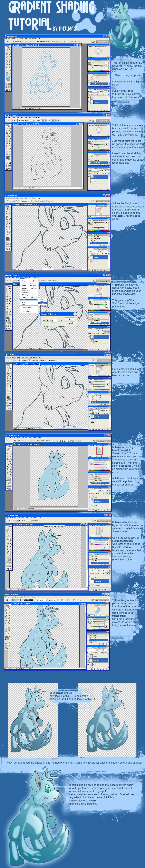This screenshot has height=868, width=145.
Task: Click the Expand By pixels input field
Action: point(54,321)
